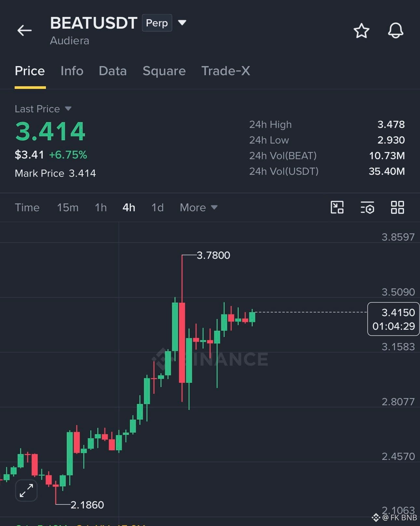Expand chart to fullscreen with arrows icon
Image resolution: width=420 pixels, height=526 pixels.
pos(26,491)
